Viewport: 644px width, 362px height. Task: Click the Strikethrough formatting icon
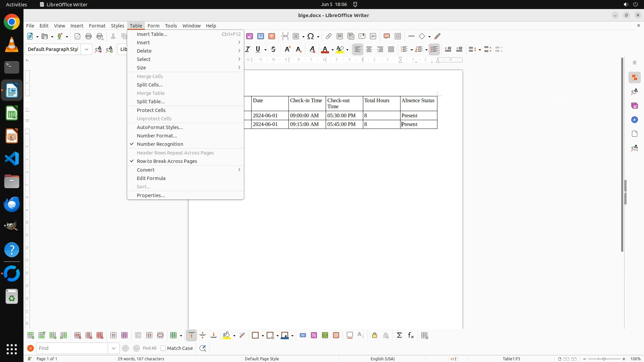(x=273, y=49)
